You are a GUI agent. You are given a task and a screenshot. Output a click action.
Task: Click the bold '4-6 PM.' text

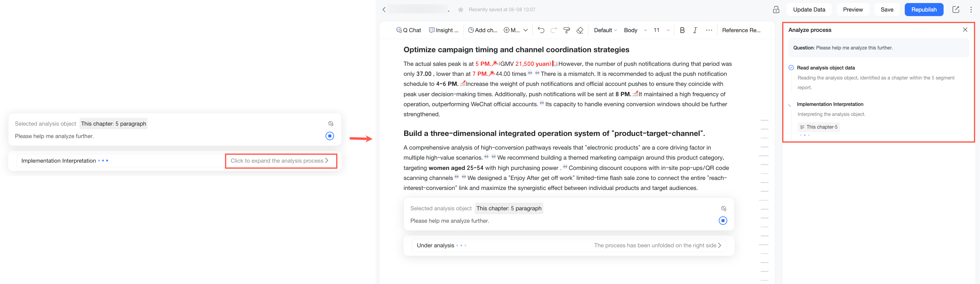[x=447, y=84]
